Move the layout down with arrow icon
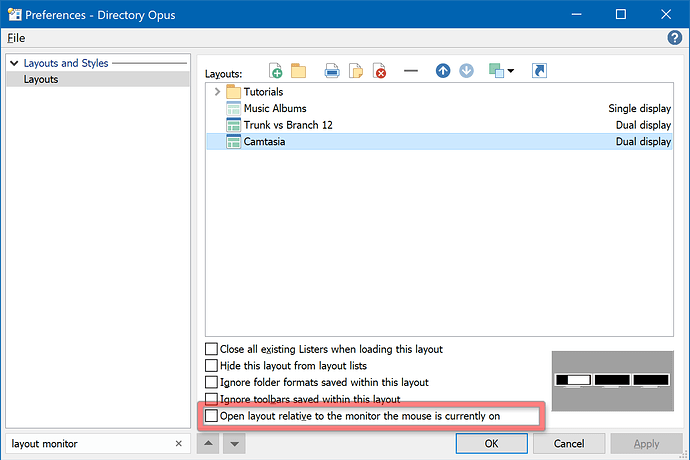 coord(466,71)
